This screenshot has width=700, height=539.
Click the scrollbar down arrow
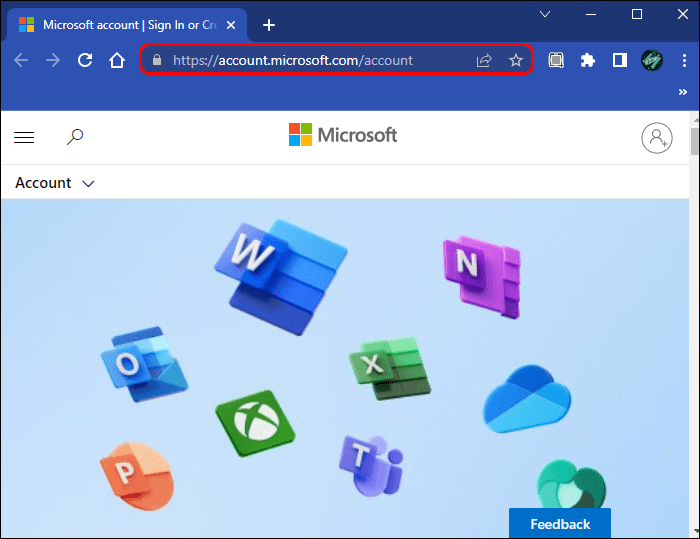pyautogui.click(x=696, y=531)
